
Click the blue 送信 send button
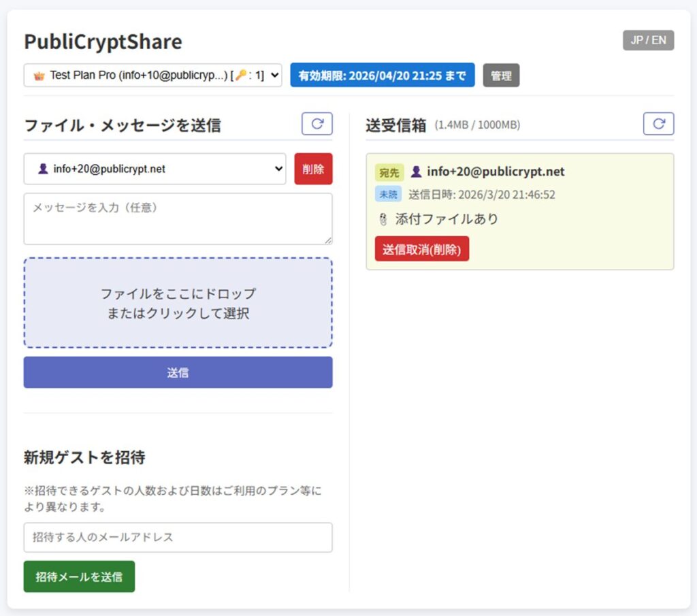point(178,372)
